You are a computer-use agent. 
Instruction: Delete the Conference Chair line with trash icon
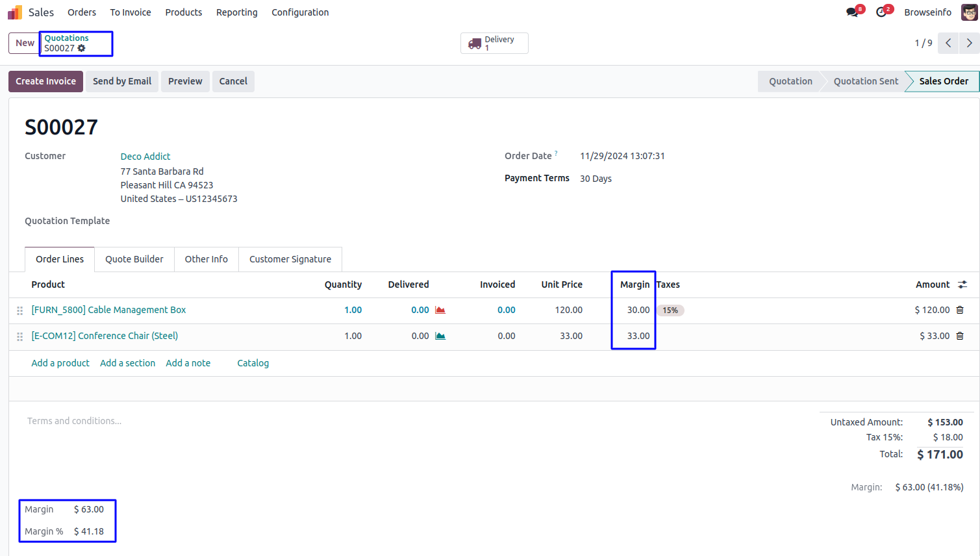click(960, 336)
